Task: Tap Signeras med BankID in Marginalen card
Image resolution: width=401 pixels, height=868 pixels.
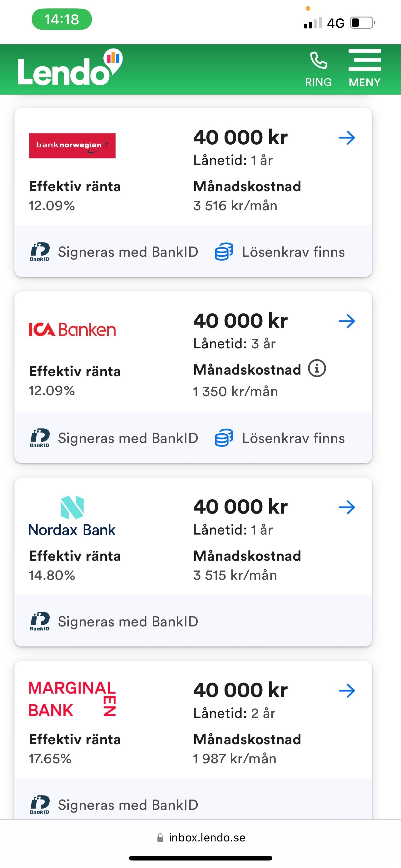Action: 128,805
